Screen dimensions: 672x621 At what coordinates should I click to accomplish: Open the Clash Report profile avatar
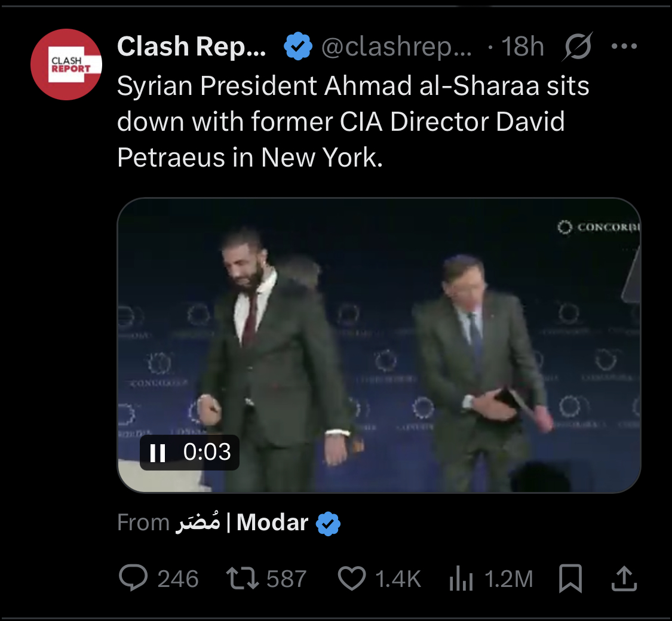point(66,64)
